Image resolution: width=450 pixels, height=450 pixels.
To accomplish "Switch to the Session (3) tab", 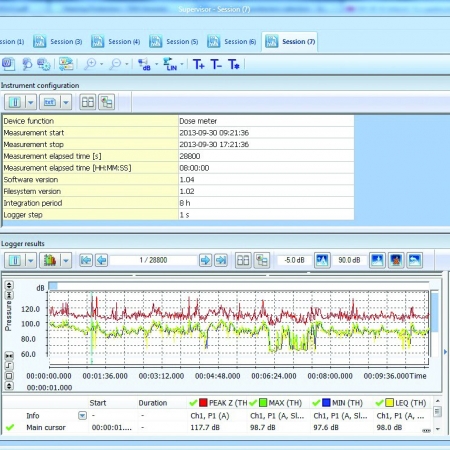I will (58, 42).
